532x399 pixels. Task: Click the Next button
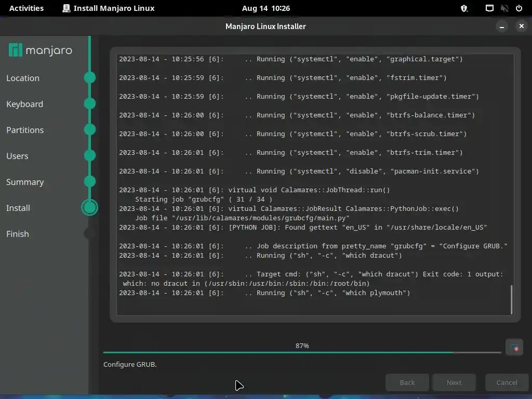coord(454,382)
